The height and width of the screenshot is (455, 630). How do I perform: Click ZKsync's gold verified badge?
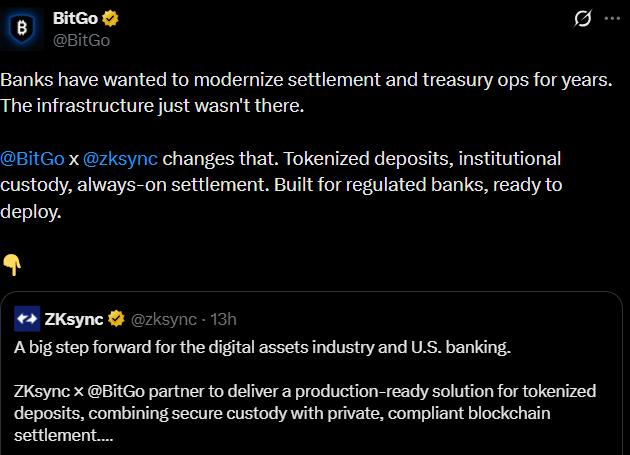(x=116, y=319)
